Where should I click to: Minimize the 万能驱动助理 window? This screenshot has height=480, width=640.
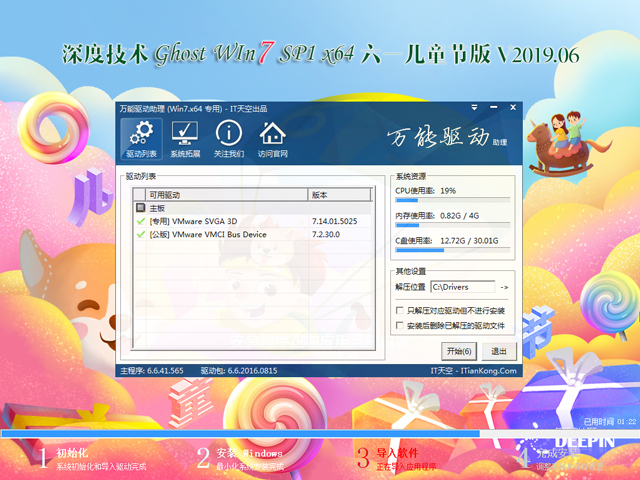pyautogui.click(x=493, y=107)
